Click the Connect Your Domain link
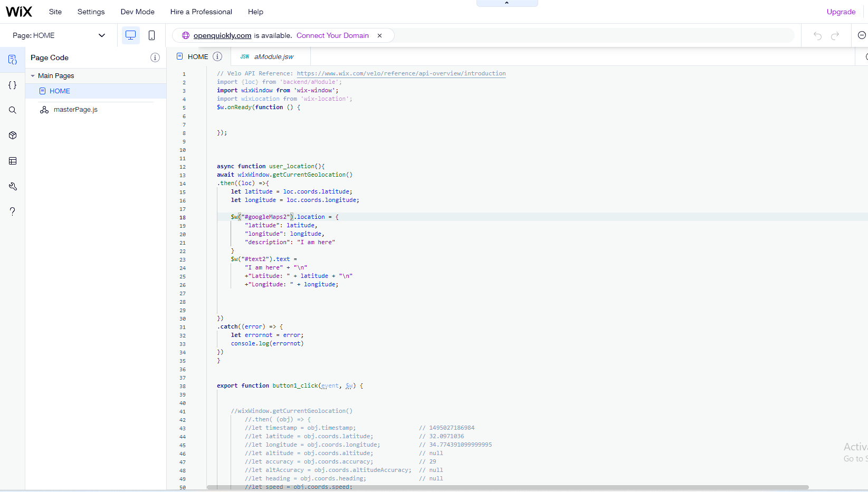Screen dimensions: 868x492 pyautogui.click(x=332, y=35)
